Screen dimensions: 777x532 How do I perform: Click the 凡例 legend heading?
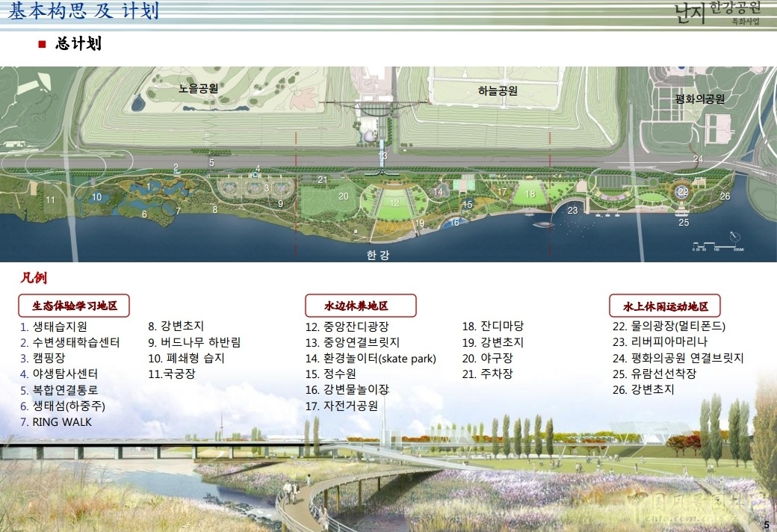[34, 279]
